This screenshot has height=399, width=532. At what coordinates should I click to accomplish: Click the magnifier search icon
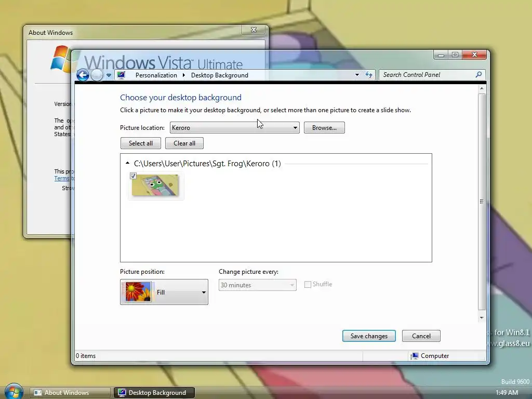pyautogui.click(x=478, y=74)
